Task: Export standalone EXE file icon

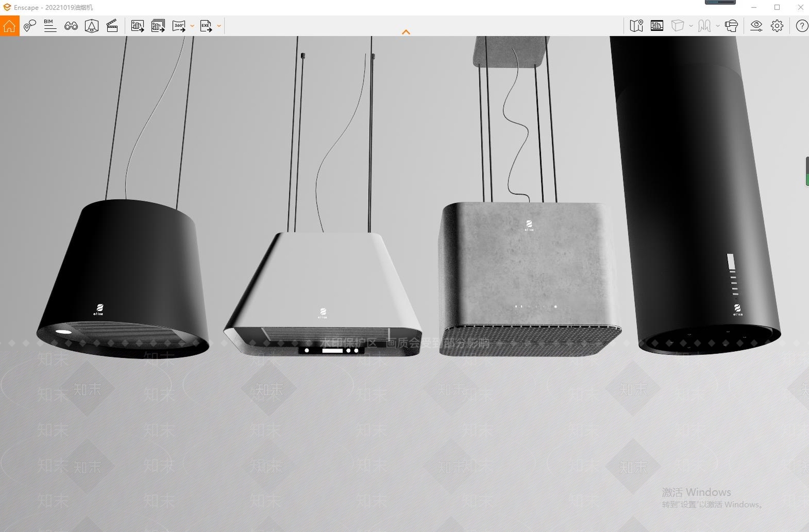Action: click(x=206, y=26)
